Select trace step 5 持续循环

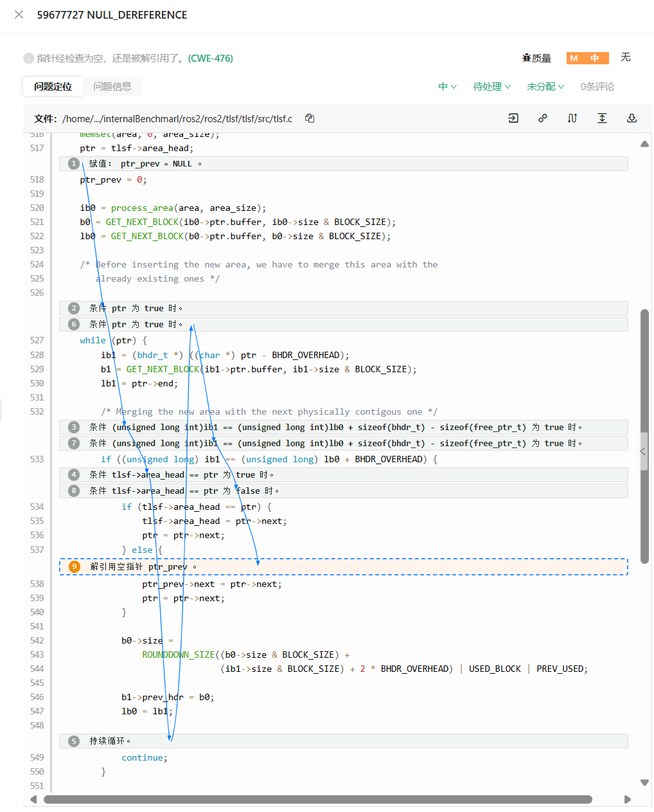344,741
